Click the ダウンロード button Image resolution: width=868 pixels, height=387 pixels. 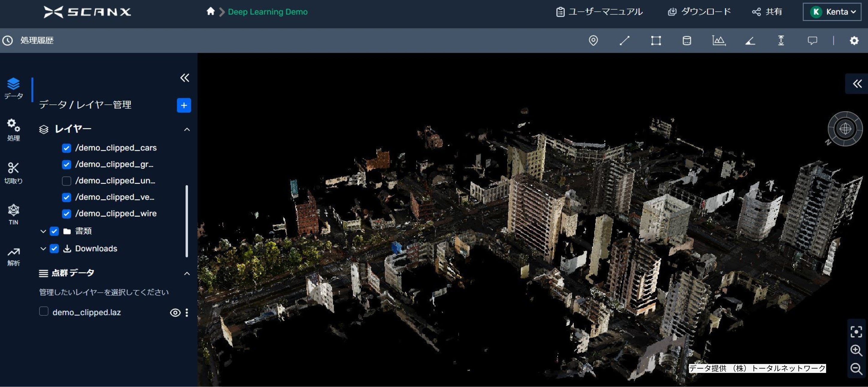click(x=699, y=12)
